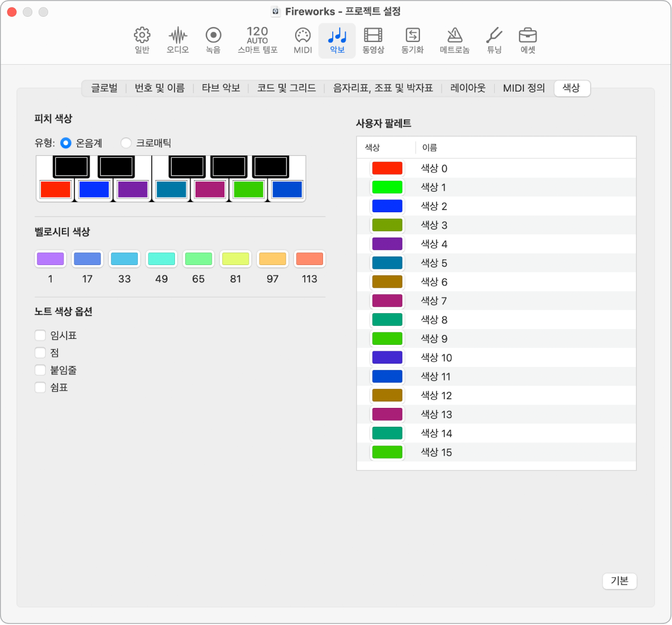Click the purple pitch color on third white key
Screen dimensions: 672x625
(x=132, y=189)
